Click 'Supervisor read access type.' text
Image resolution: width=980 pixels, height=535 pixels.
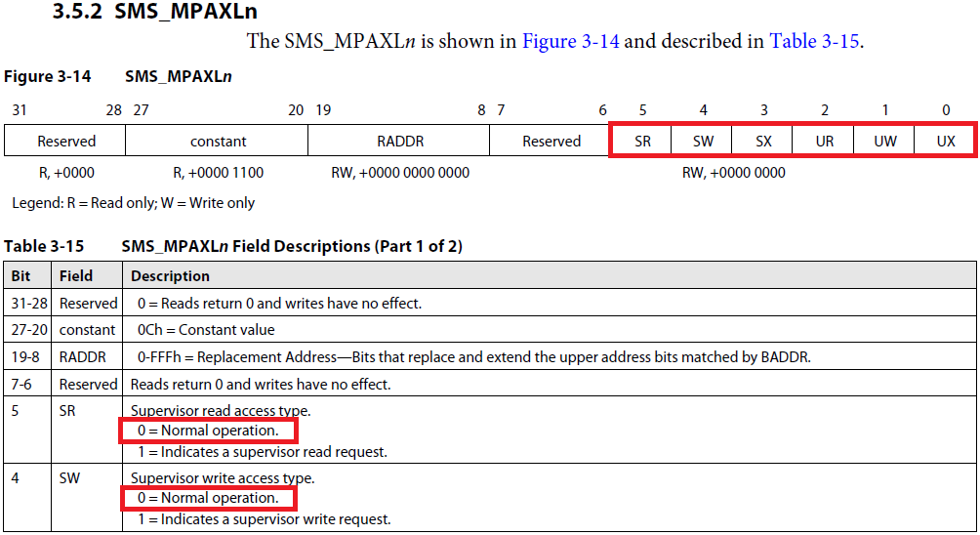pyautogui.click(x=221, y=411)
